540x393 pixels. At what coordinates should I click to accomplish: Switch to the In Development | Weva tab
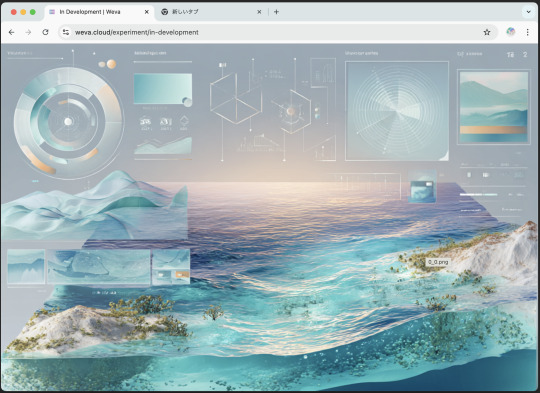99,12
